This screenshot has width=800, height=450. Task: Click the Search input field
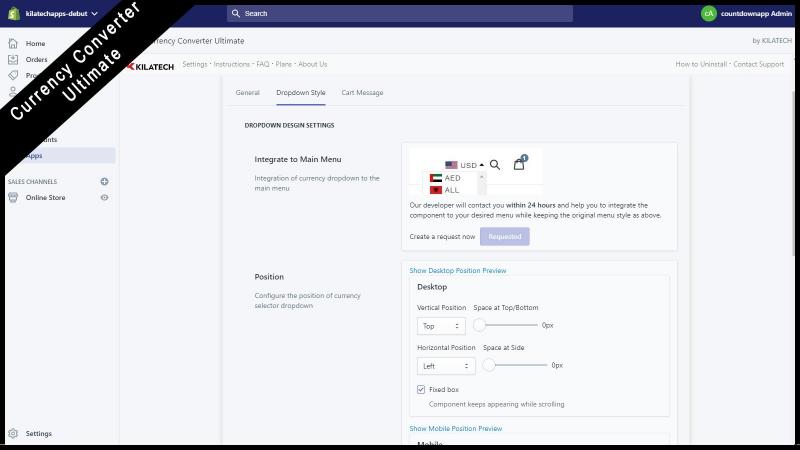point(399,14)
